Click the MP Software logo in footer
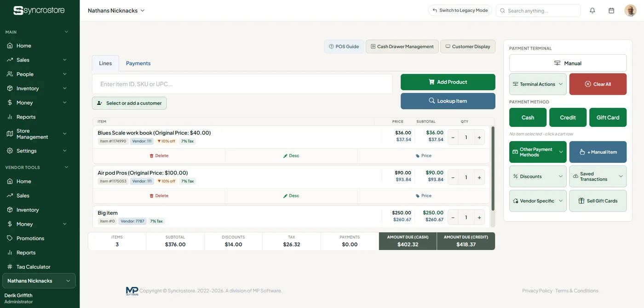Viewport: 644px width, 308px height. 132,291
